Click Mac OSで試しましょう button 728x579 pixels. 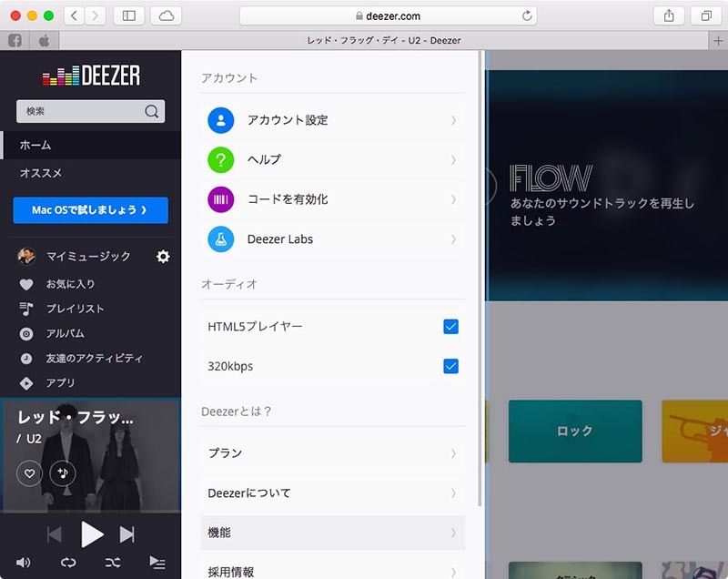[90, 210]
